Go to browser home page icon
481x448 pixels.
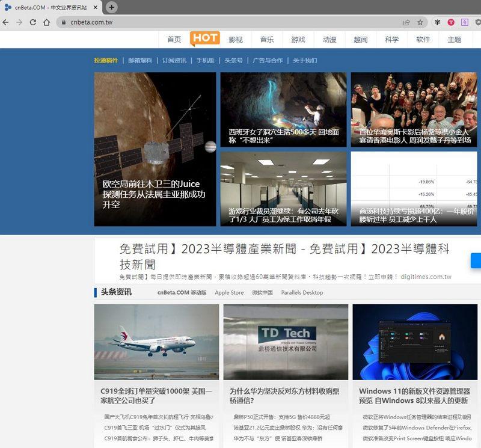click(x=46, y=22)
